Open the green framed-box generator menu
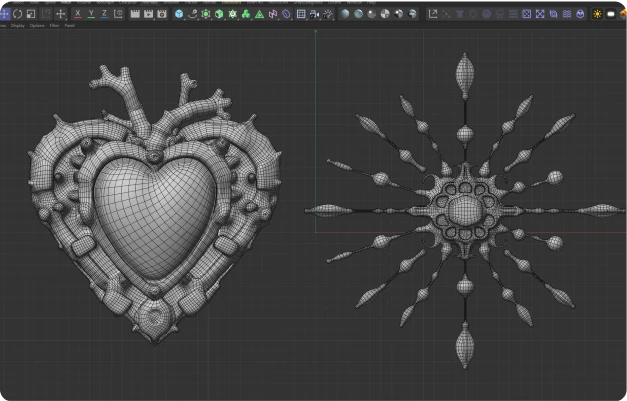627x401 pixels. pyautogui.click(x=206, y=14)
